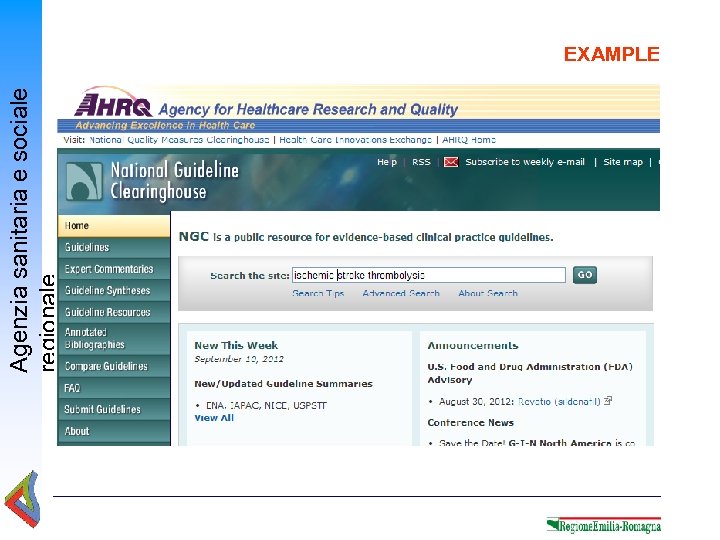Open Guideline Resources in sidebar
This screenshot has width=720, height=540.
[x=114, y=312]
